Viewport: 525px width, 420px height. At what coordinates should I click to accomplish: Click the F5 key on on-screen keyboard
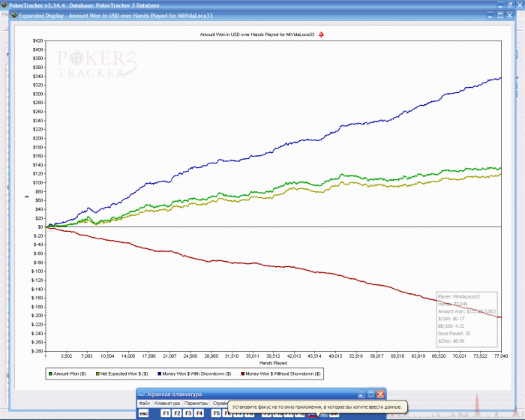tap(217, 413)
